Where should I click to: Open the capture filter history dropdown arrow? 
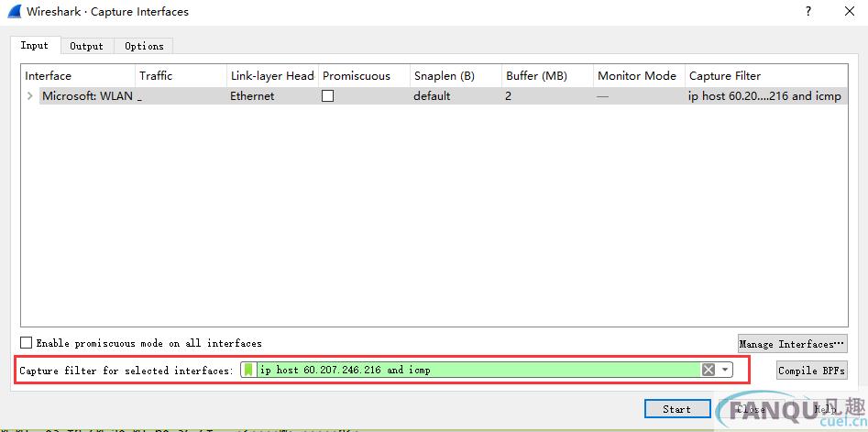tap(725, 370)
